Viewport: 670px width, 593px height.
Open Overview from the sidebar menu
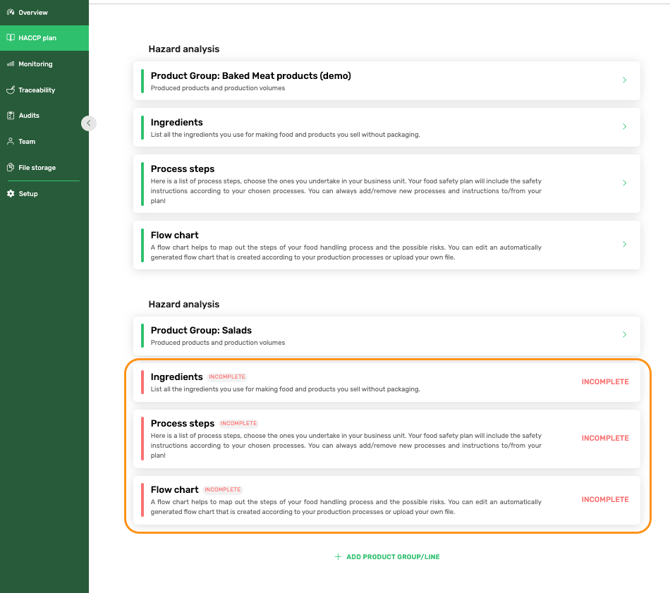coord(44,12)
